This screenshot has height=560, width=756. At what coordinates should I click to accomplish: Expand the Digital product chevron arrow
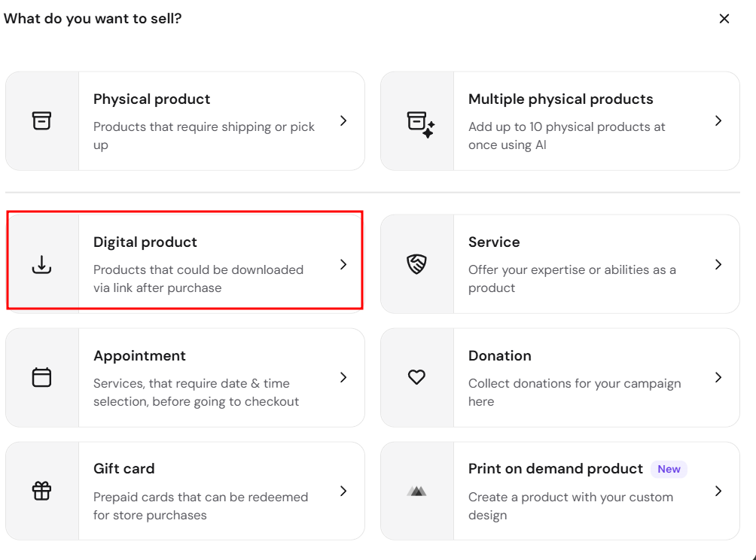(343, 264)
